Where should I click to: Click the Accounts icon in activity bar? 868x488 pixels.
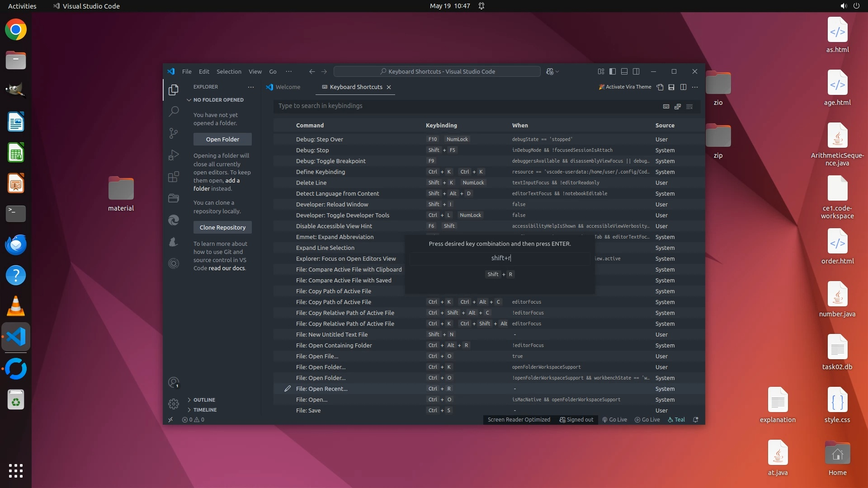(174, 382)
